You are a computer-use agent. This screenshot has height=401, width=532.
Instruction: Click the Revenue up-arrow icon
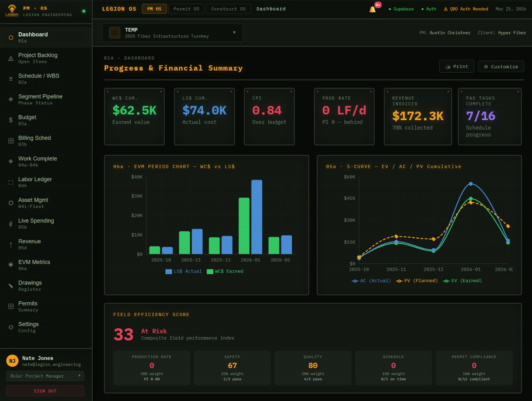(x=11, y=244)
